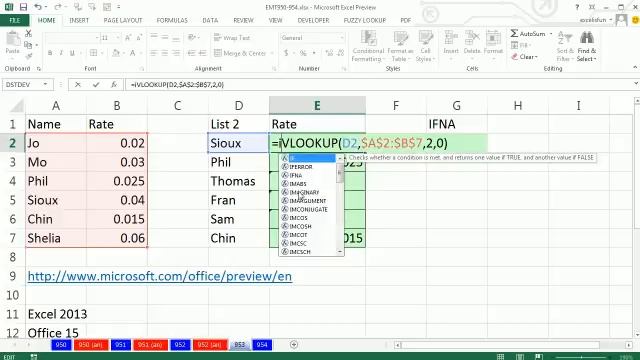640x360 pixels.
Task: Toggle Merge & Center
Action: click(240, 53)
